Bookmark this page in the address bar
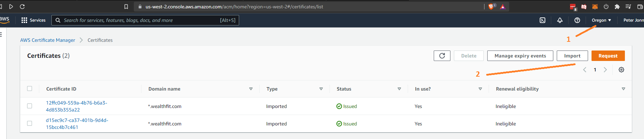 126,7
